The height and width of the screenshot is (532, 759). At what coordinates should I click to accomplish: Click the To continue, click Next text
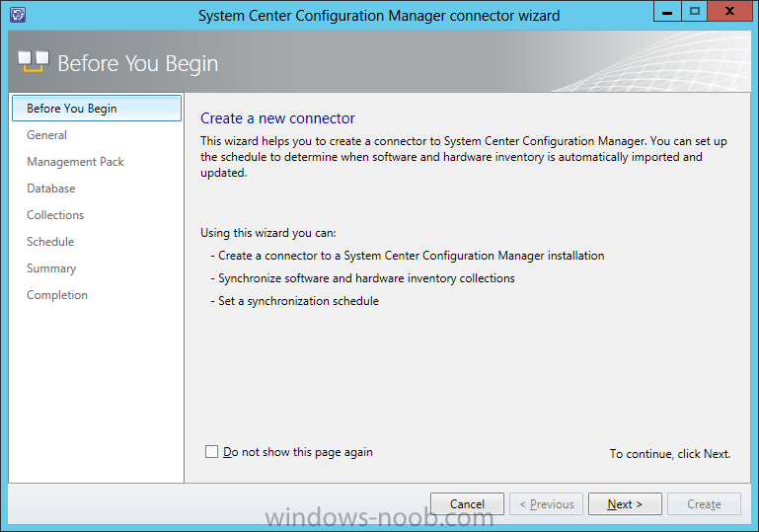670,454
